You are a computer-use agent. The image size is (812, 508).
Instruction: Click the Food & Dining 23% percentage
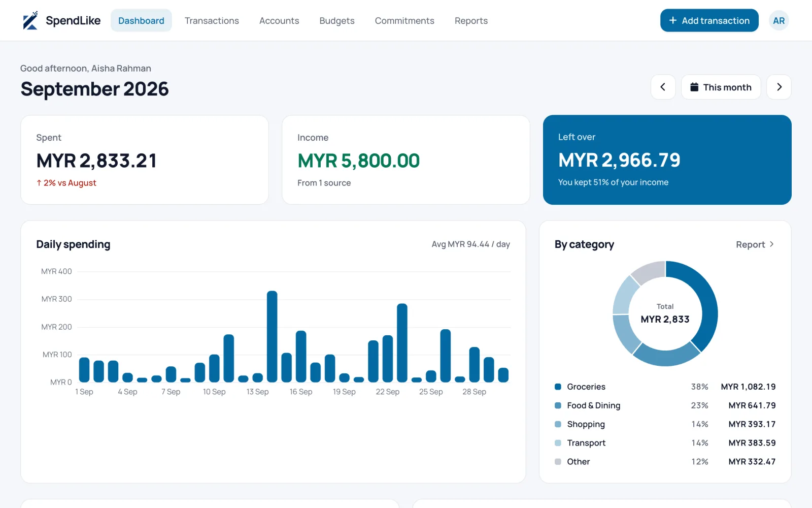pyautogui.click(x=699, y=405)
